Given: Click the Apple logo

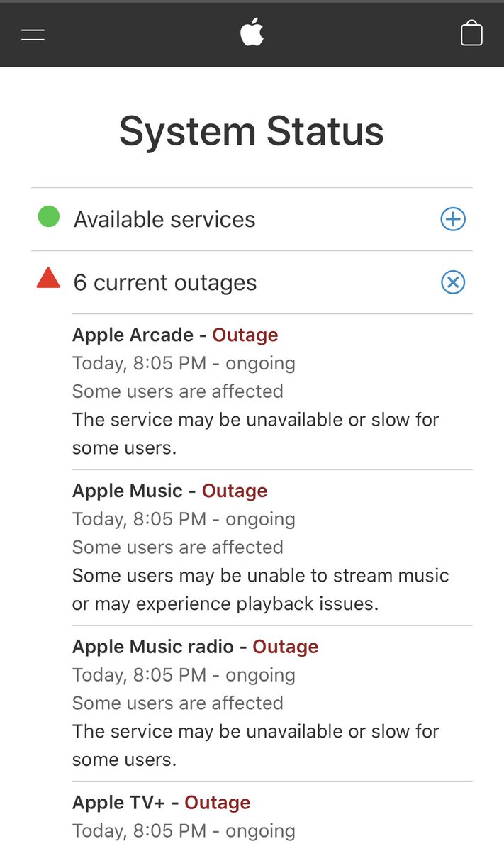Looking at the screenshot, I should [x=252, y=33].
